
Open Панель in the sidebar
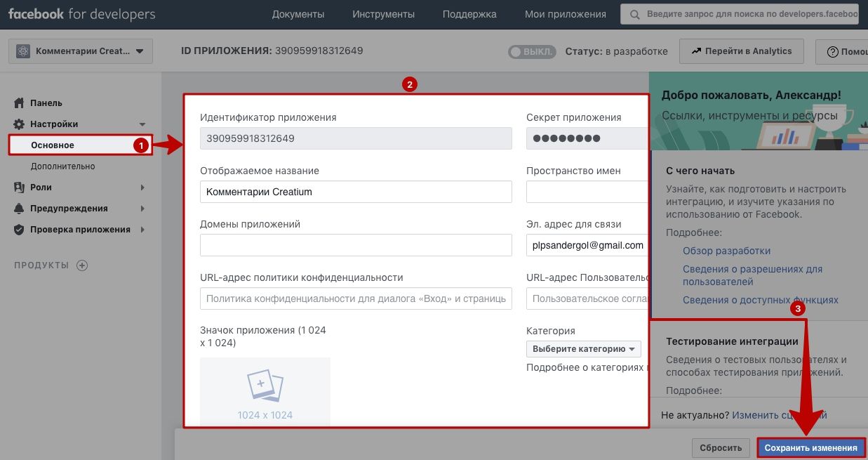(x=46, y=103)
